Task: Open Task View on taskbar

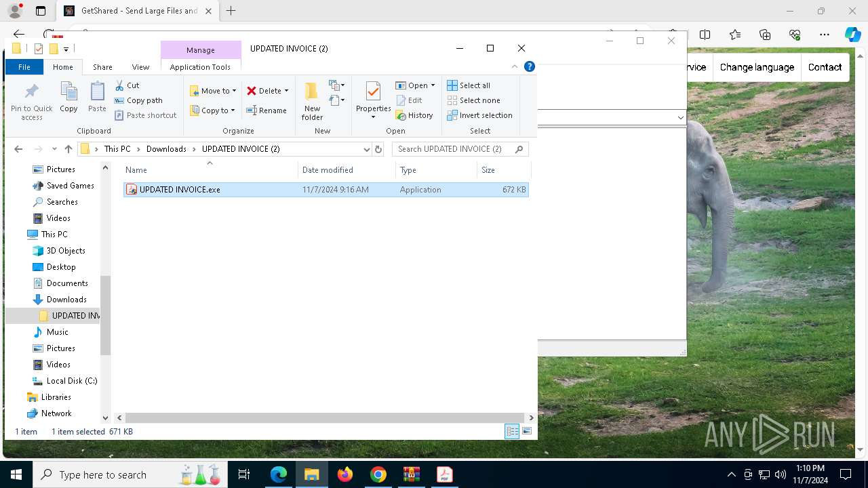Action: (245, 474)
